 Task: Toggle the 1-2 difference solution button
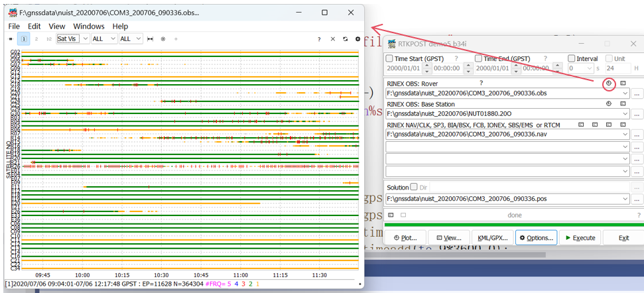[49, 38]
